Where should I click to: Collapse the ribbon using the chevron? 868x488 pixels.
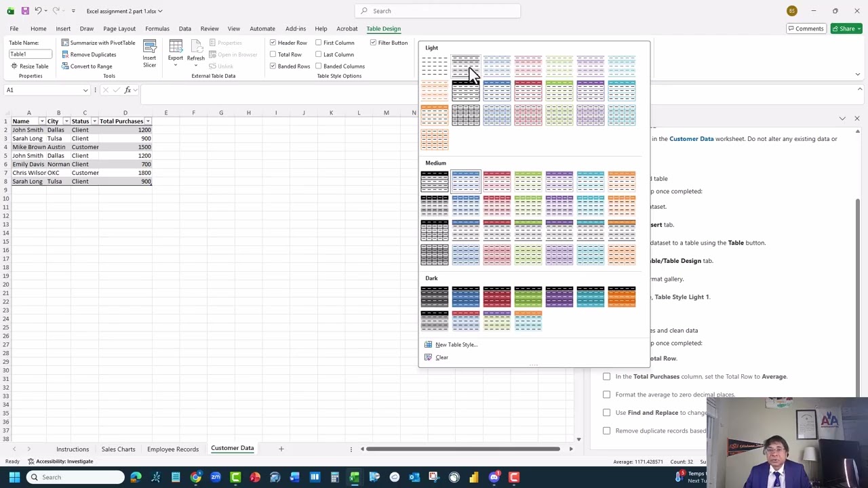tap(858, 74)
